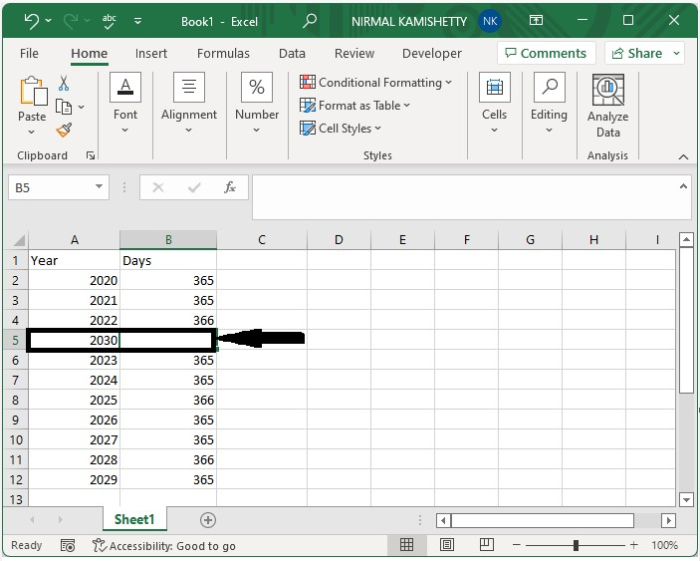Click the search magnifier in title bar
The height and width of the screenshot is (561, 700).
click(309, 21)
